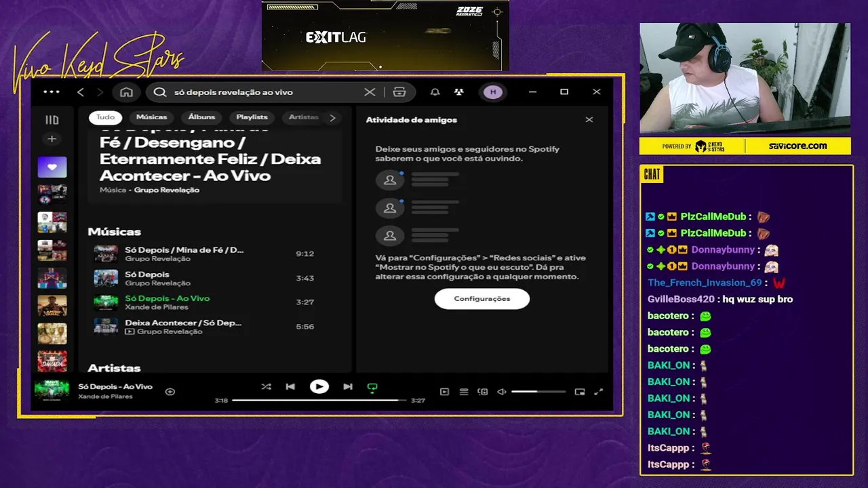
Task: Seek in the song progress bar
Action: pos(319,401)
